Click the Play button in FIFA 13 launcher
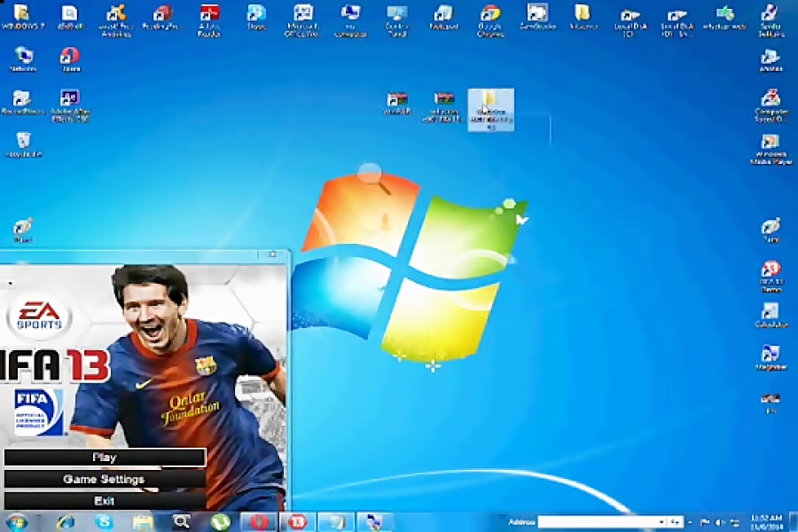Viewport: 798px width, 532px height. pos(105,458)
